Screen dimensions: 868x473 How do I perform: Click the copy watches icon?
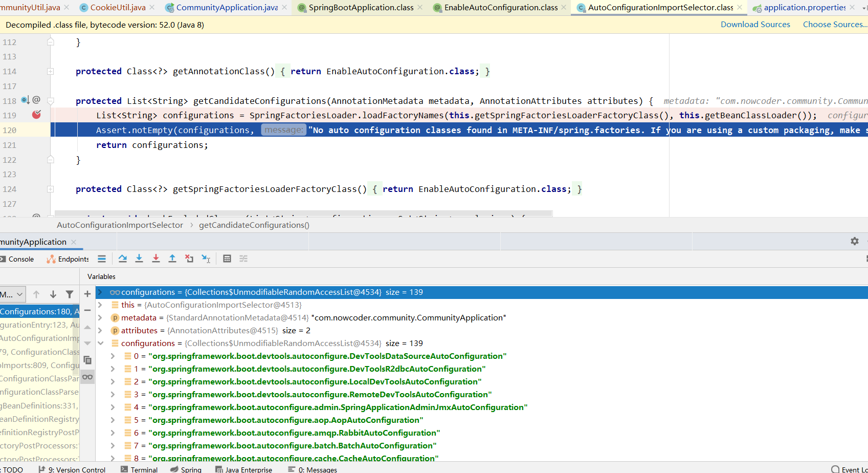point(87,360)
